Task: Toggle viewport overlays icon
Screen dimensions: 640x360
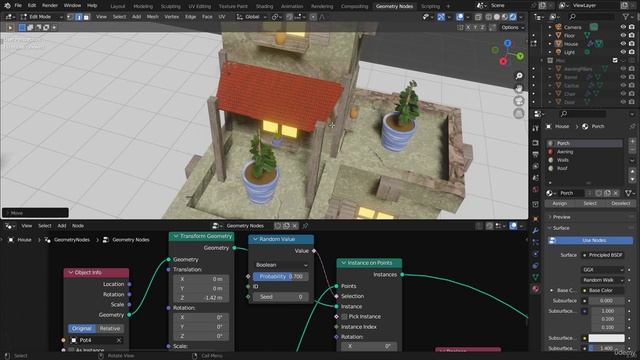Action: (460, 17)
